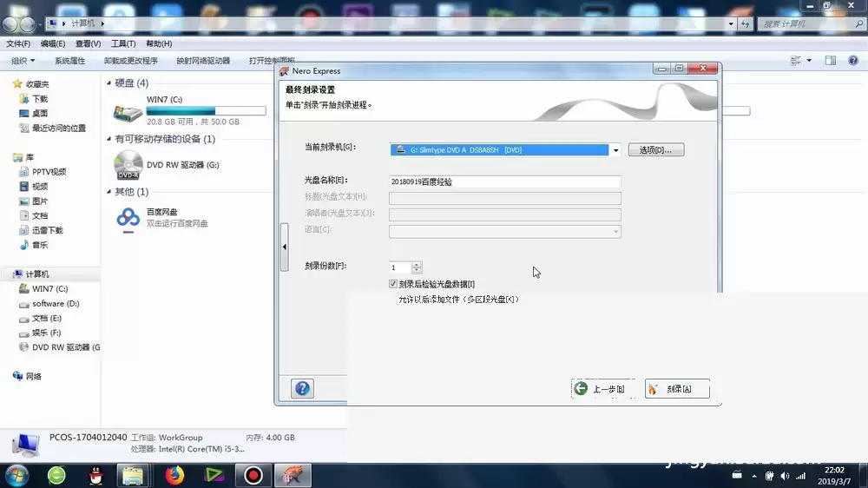Viewport: 868px width, 488px height.
Task: Click the volume speaker tray icon
Action: coord(785,476)
